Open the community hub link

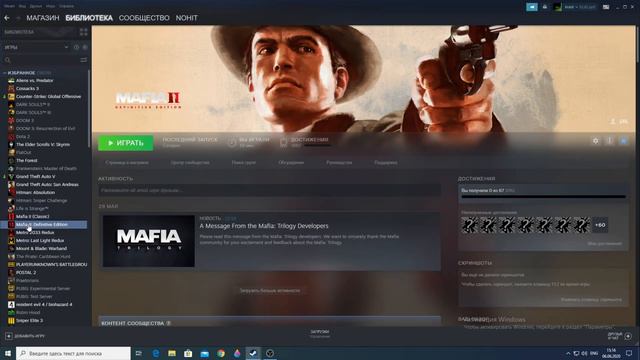(x=190, y=162)
